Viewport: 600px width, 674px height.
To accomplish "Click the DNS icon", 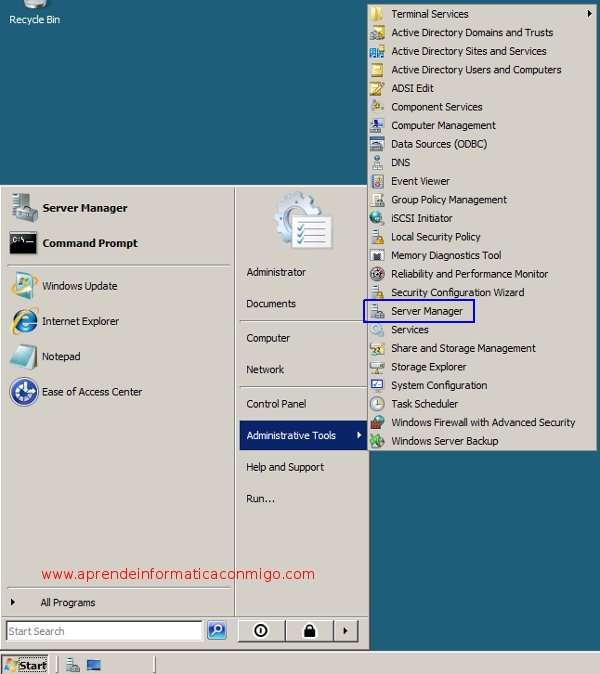I will coord(377,162).
